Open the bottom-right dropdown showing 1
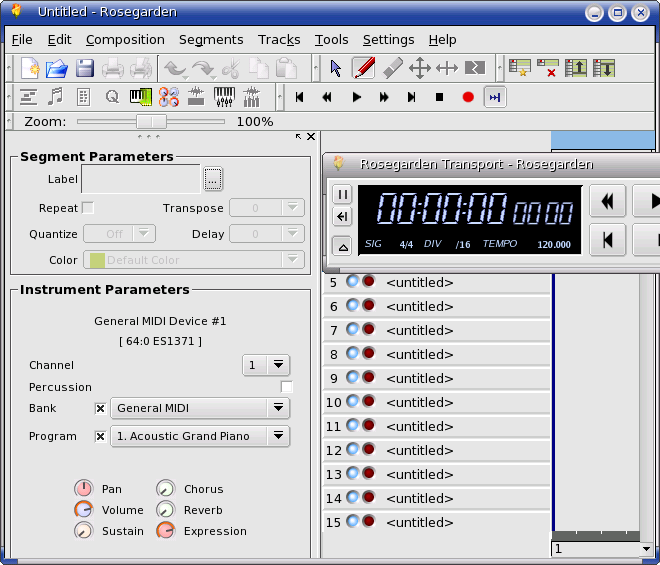The height and width of the screenshot is (565, 660). (602, 549)
